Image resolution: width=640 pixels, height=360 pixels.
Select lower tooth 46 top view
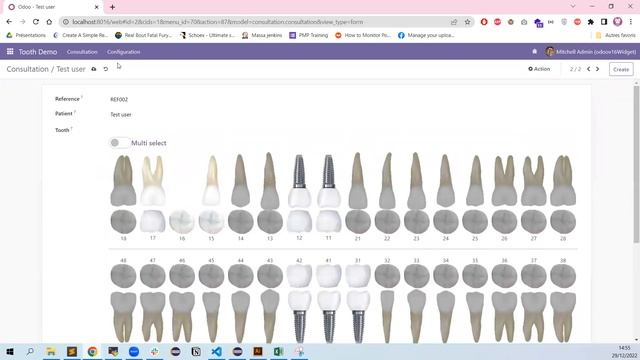click(182, 276)
